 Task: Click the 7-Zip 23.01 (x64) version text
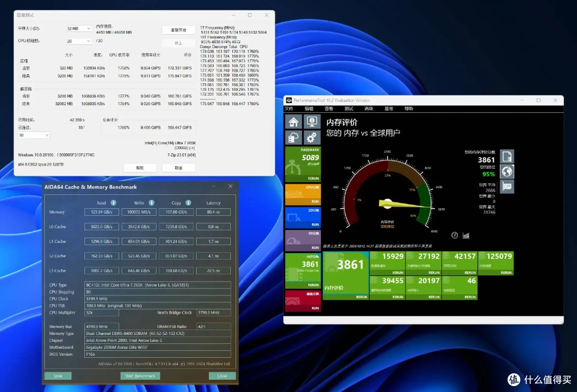coord(182,155)
